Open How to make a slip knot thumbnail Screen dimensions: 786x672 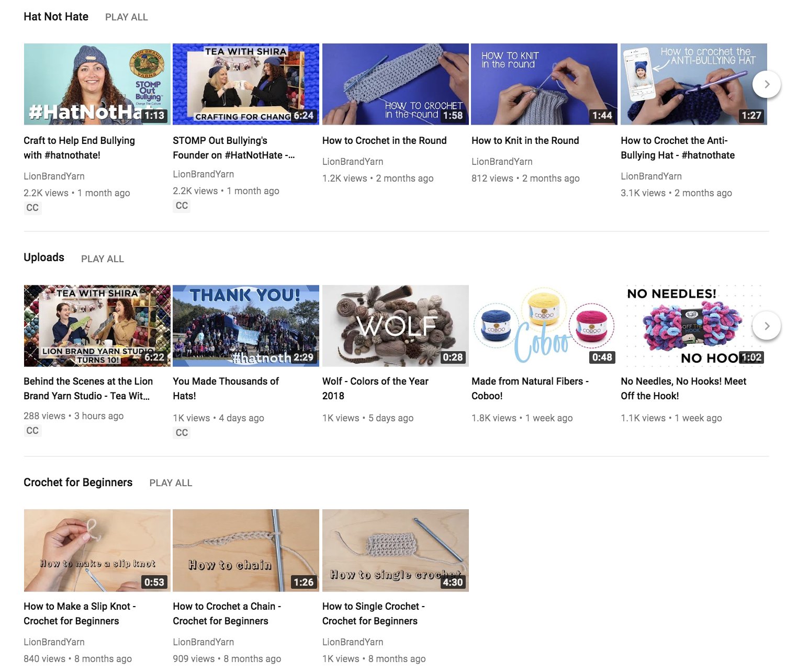[x=97, y=551]
